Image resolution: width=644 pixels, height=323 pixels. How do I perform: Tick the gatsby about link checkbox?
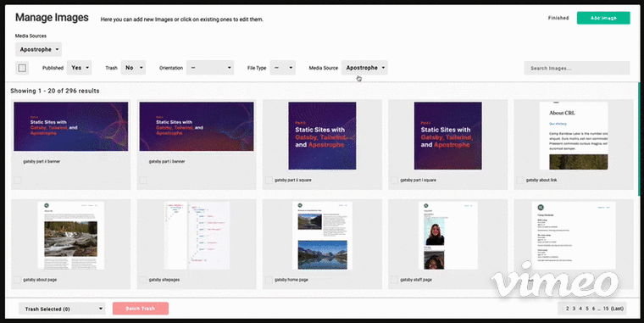click(x=520, y=180)
